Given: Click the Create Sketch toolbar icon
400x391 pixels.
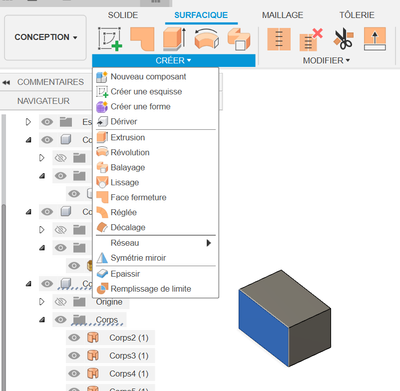Looking at the screenshot, I should point(110,39).
